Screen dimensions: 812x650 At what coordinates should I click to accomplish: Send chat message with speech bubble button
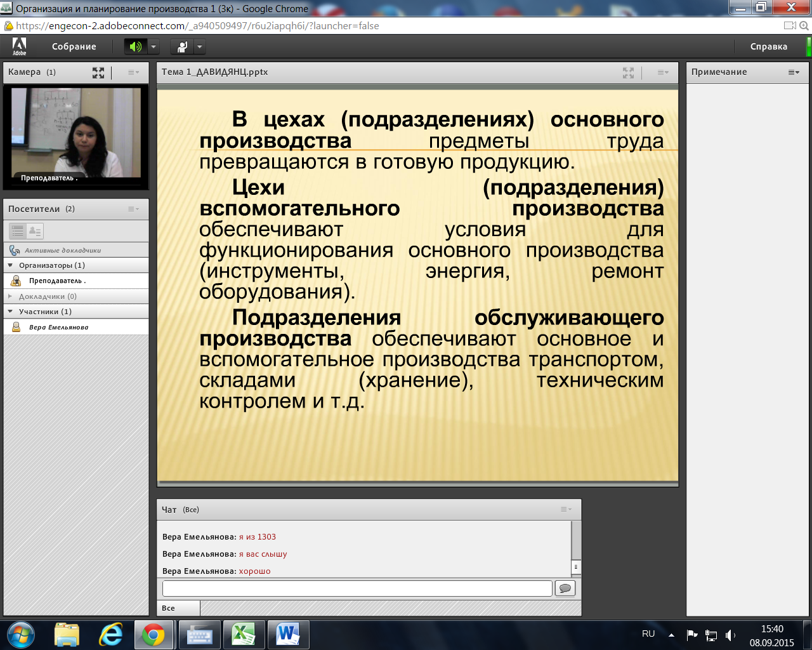[x=565, y=588]
